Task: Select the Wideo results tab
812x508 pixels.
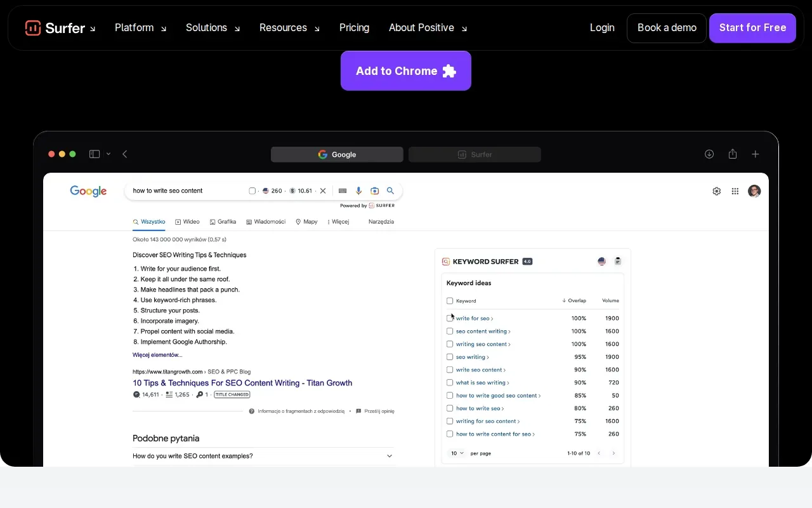Action: coord(187,222)
